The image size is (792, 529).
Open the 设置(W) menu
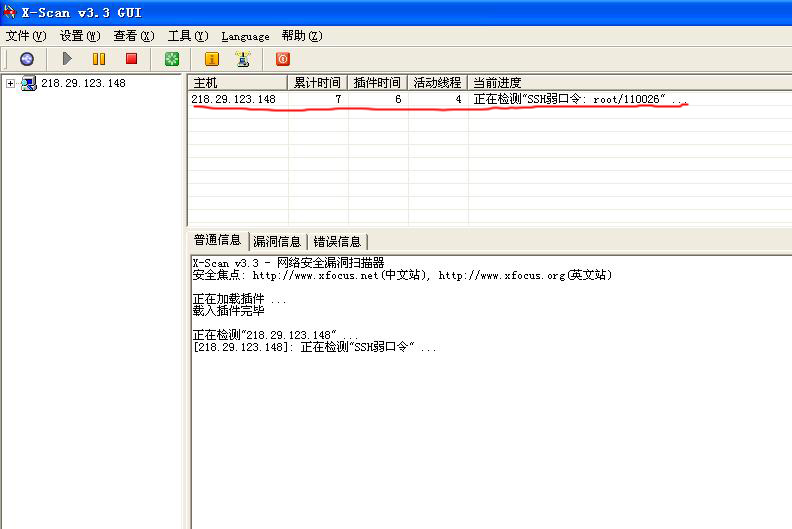pos(80,36)
